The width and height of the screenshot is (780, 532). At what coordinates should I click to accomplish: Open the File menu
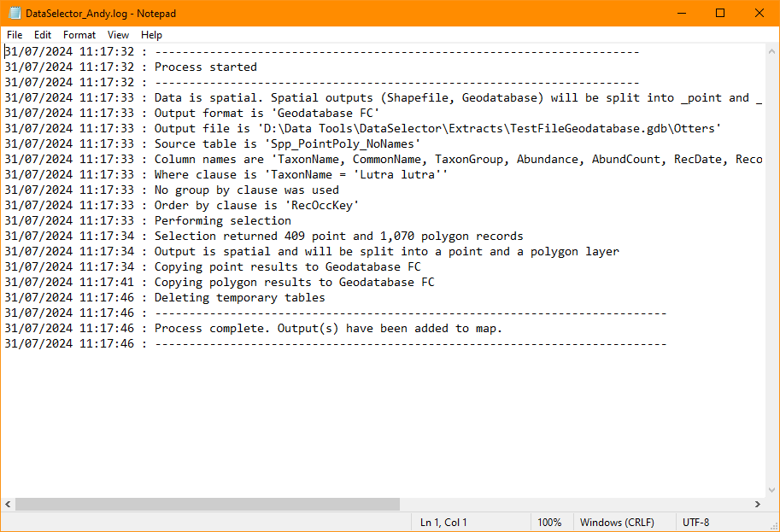click(x=15, y=35)
